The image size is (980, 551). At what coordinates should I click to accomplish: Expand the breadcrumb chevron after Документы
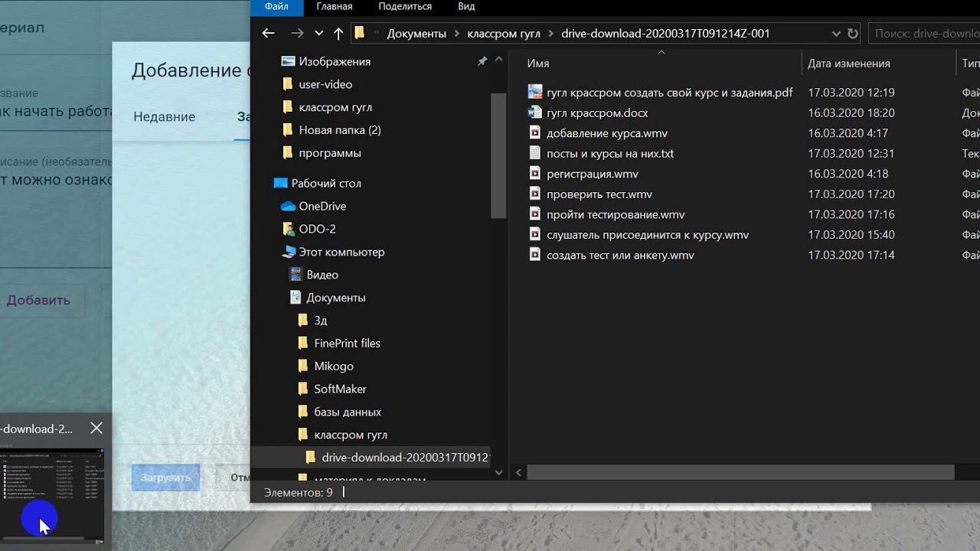click(x=456, y=34)
